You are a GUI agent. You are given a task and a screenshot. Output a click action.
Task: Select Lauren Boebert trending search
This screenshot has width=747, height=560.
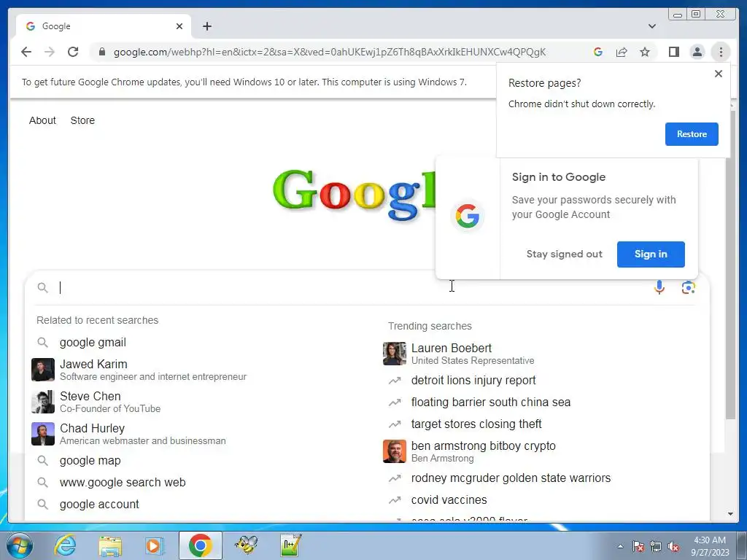coord(459,354)
